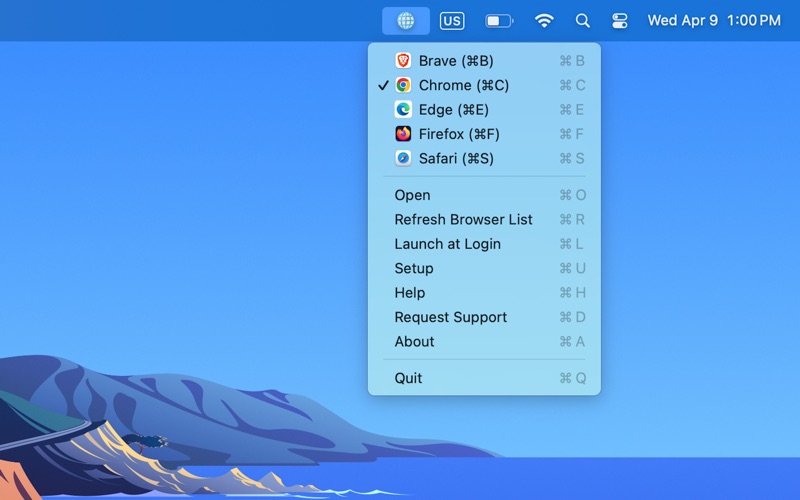Select the About menu item
The width and height of the screenshot is (800, 500).
click(414, 342)
